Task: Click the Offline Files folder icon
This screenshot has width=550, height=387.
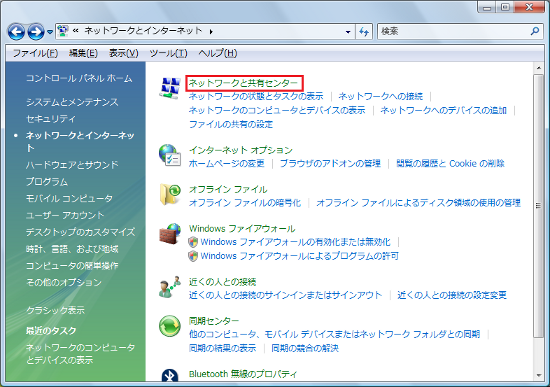Action: click(170, 194)
